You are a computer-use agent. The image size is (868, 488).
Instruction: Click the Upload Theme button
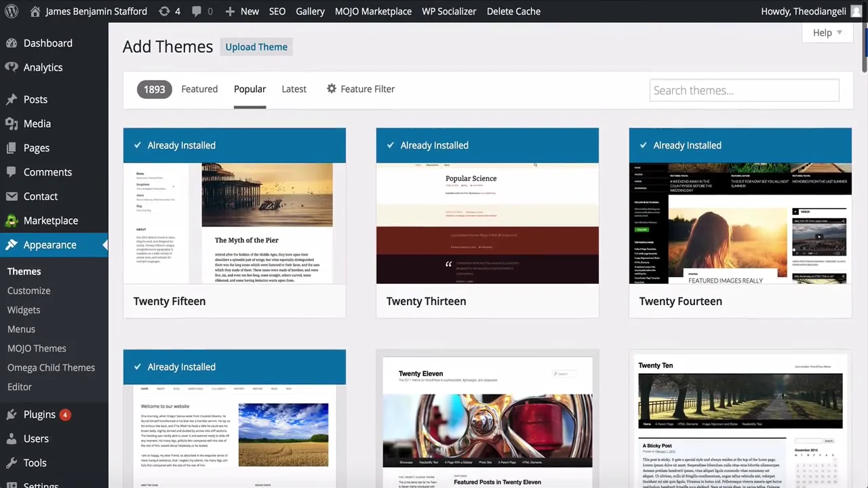(256, 47)
